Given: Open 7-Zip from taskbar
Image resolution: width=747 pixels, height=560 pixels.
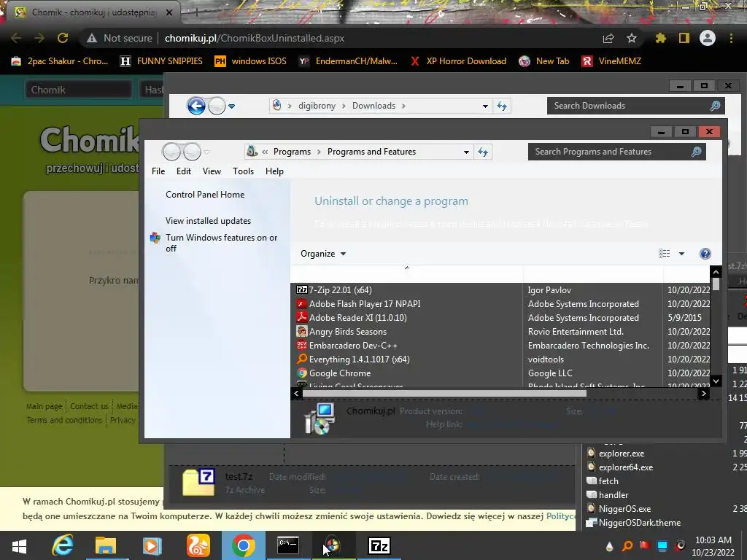Looking at the screenshot, I should pyautogui.click(x=379, y=545).
